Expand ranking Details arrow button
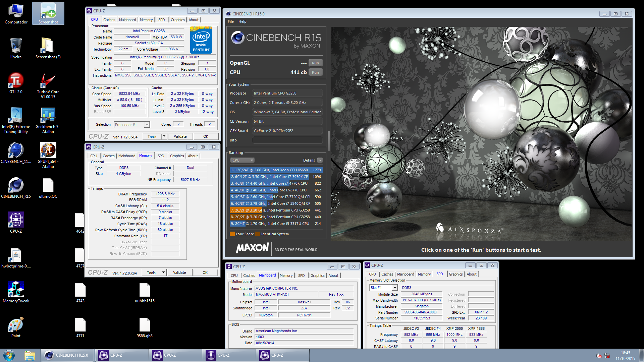The image size is (644, 362). (320, 160)
